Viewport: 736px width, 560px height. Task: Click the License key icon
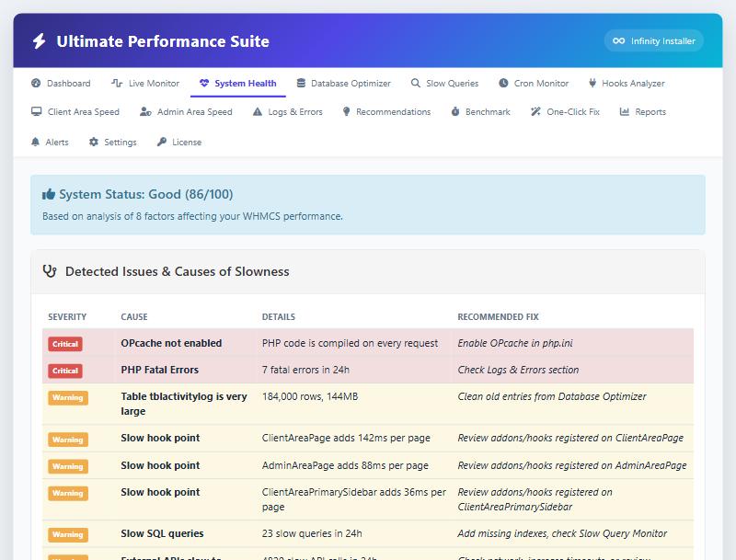tap(162, 142)
